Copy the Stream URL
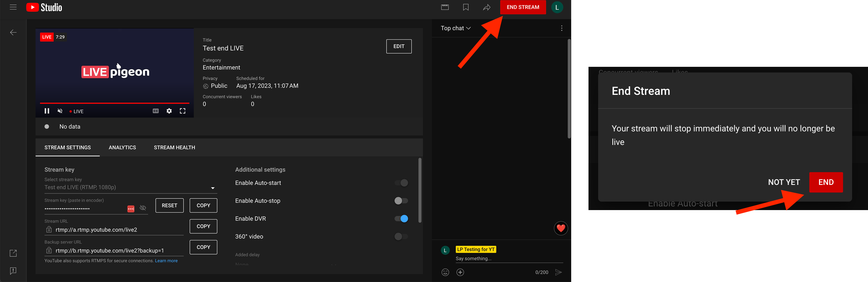Viewport: 868px width, 282px height. pos(203,226)
